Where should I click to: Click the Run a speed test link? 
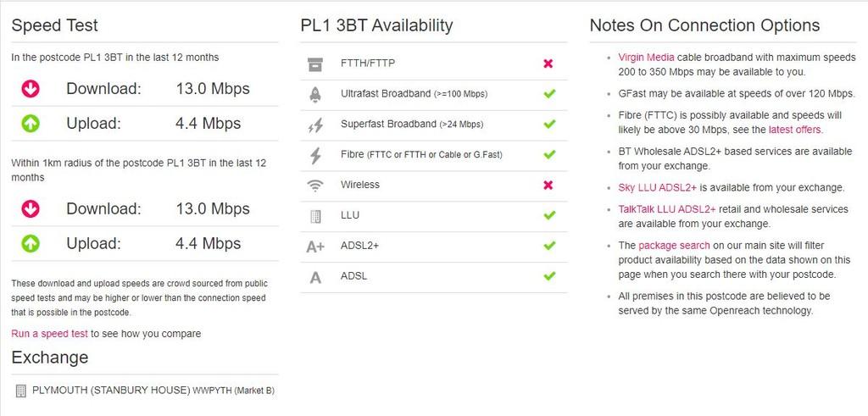click(x=49, y=334)
